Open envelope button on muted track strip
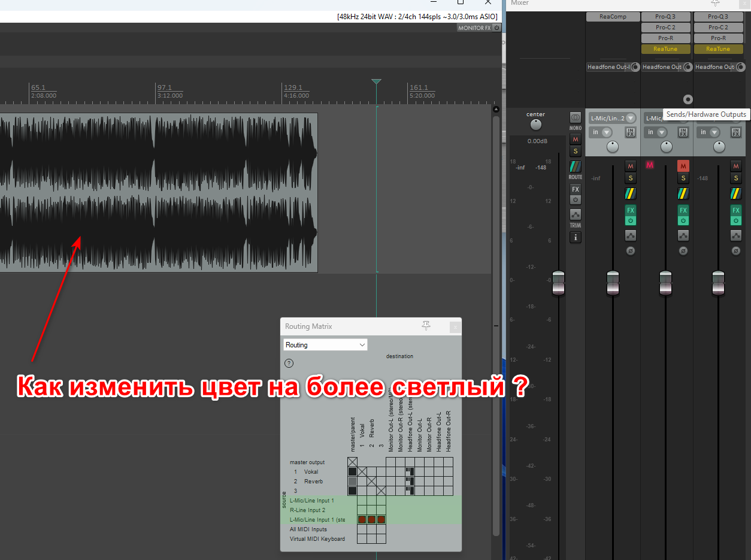751x560 pixels. click(683, 236)
